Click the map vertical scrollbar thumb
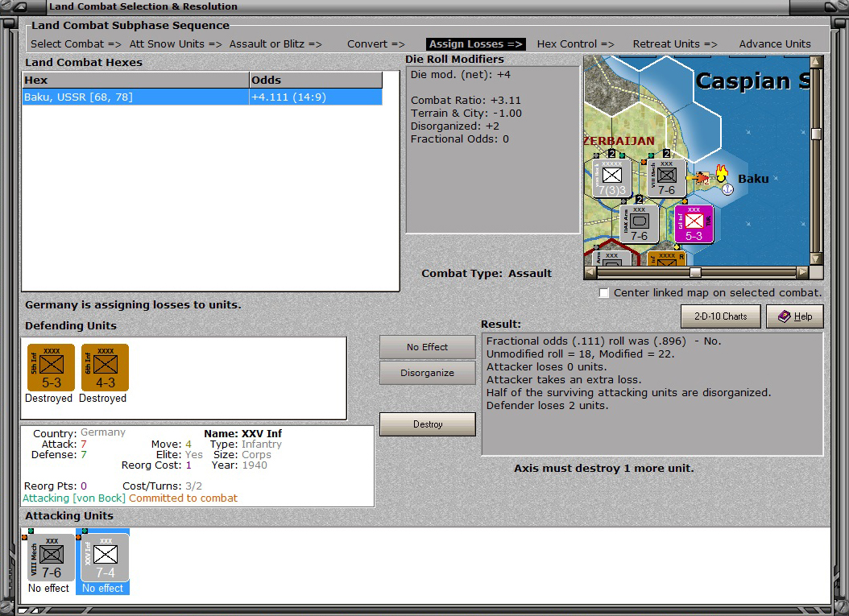This screenshot has width=849, height=616. pyautogui.click(x=816, y=134)
